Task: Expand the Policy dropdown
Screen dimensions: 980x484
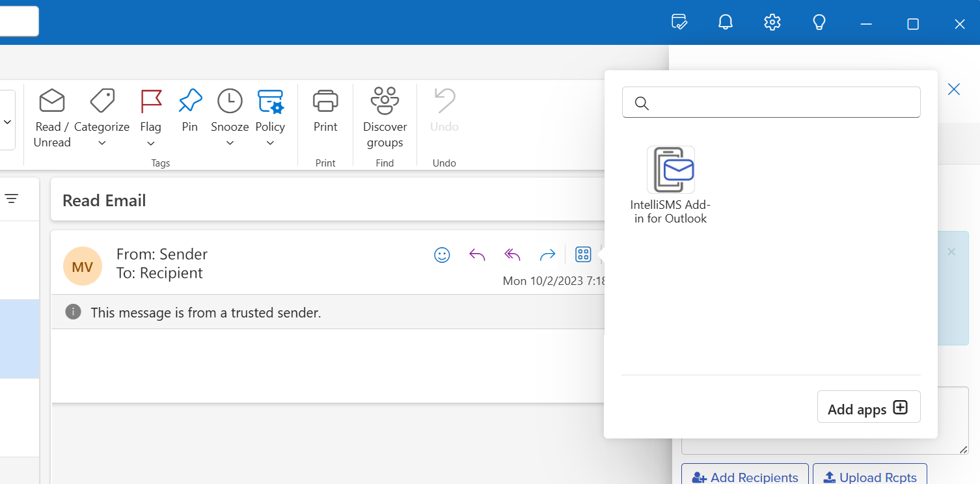Action: tap(270, 143)
